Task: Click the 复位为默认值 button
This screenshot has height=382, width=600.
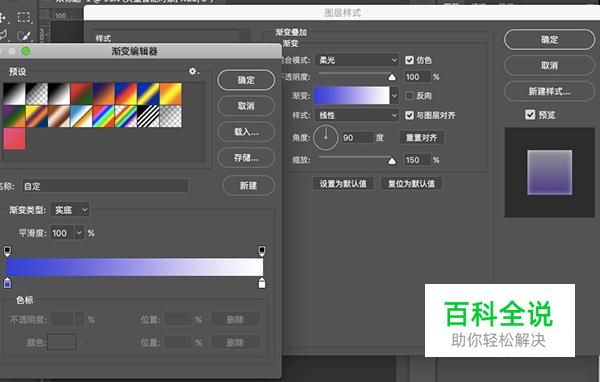Action: 411,184
